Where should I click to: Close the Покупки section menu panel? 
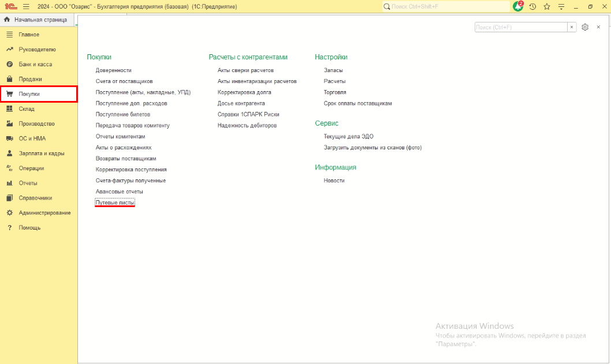[598, 27]
